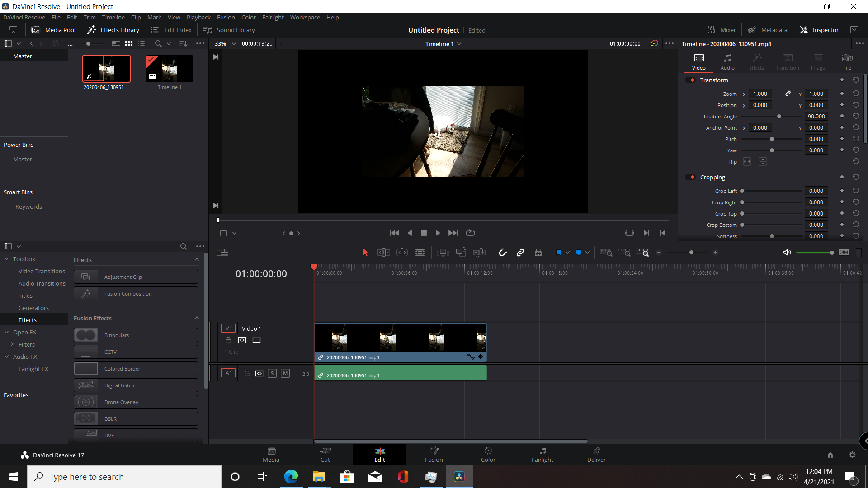This screenshot has height=488, width=868.
Task: Click Flip Vertical icon in Inspector
Action: [763, 162]
